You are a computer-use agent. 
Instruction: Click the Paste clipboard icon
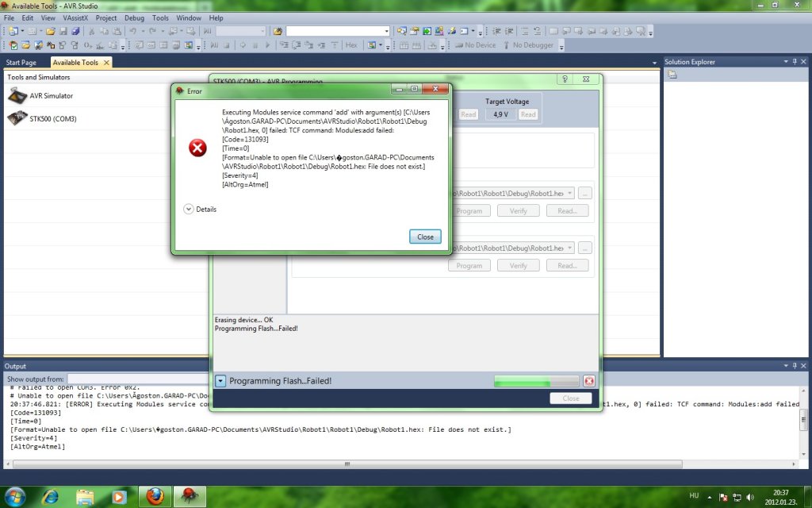pyautogui.click(x=117, y=31)
